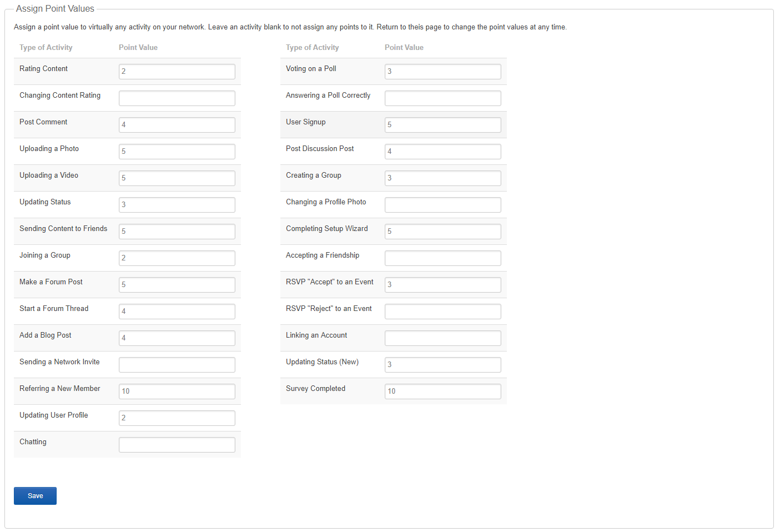Edit the Uploading a Video point value
Viewport: 780px width, 532px height.
click(177, 178)
